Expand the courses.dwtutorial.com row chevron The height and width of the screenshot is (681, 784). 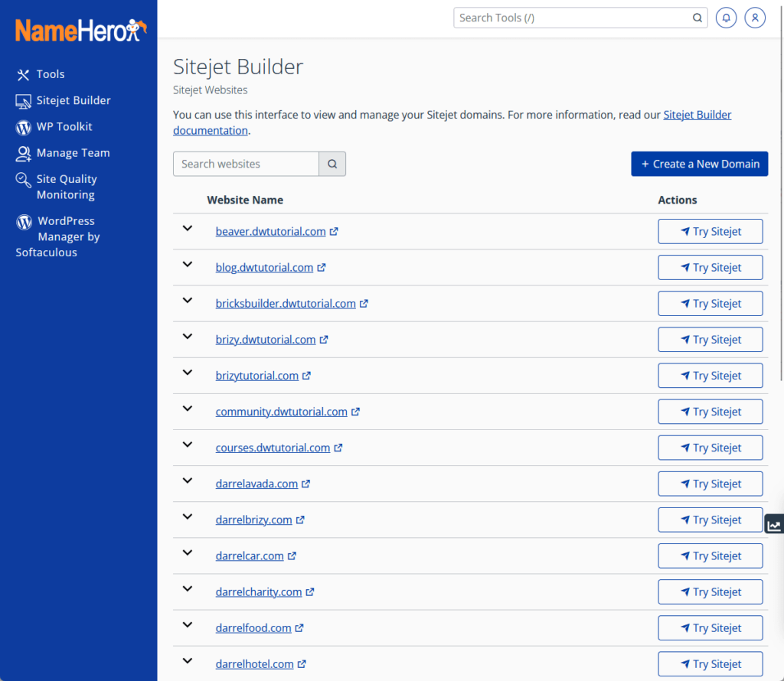click(x=188, y=444)
